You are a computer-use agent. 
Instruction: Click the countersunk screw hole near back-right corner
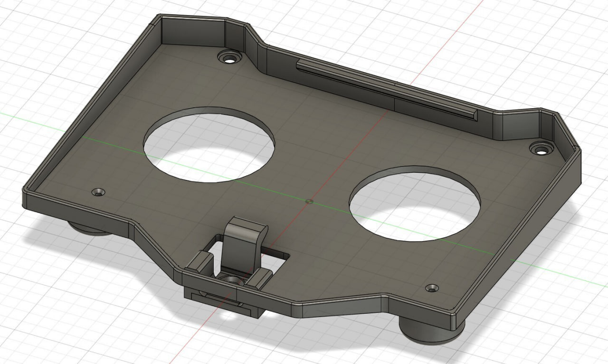[x=541, y=150]
